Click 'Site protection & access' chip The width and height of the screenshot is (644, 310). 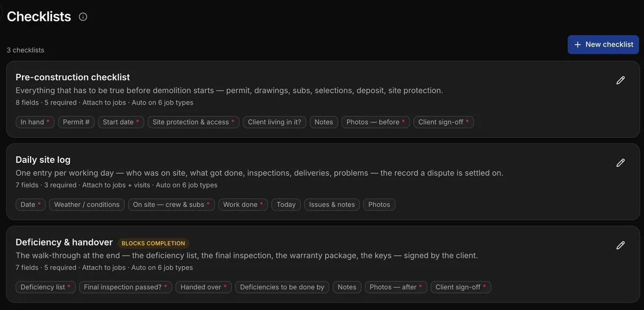pos(193,122)
